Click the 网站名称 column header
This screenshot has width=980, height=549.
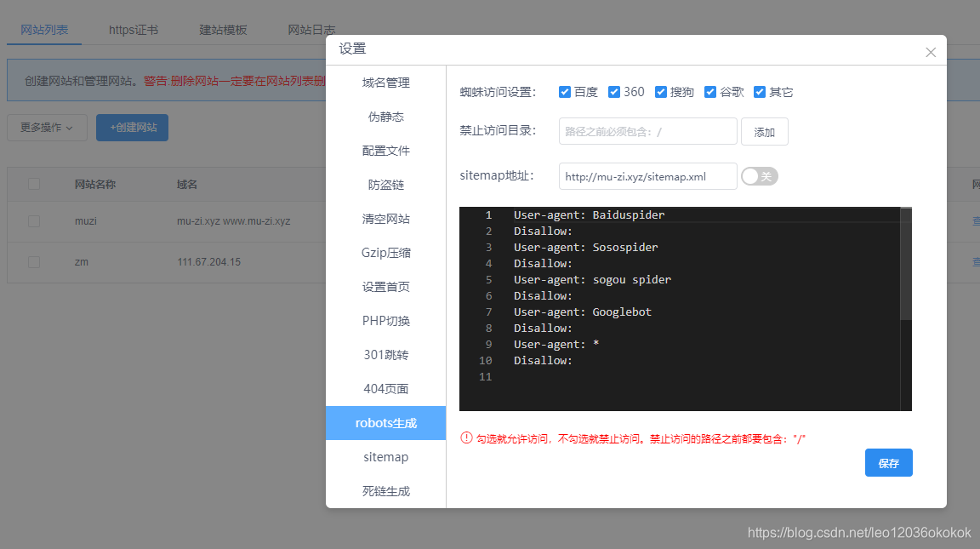click(x=95, y=185)
